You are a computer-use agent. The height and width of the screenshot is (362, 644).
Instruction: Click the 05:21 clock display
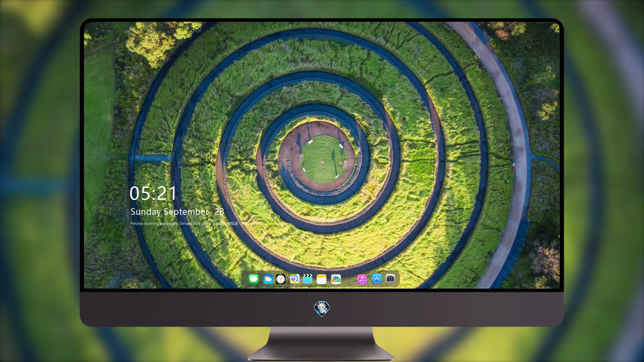pos(152,193)
